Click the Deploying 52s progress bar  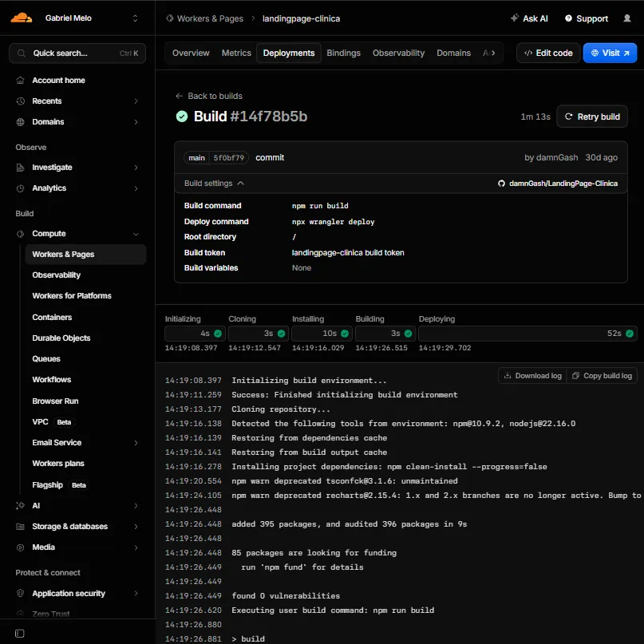point(527,334)
